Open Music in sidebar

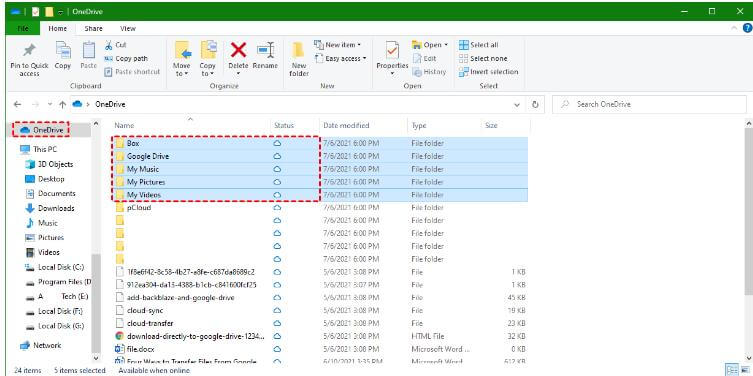41,223
